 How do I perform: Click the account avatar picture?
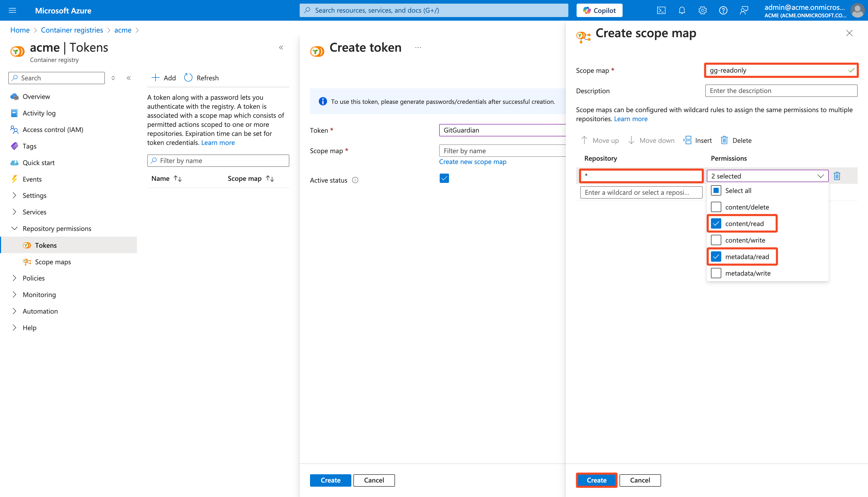click(x=857, y=10)
